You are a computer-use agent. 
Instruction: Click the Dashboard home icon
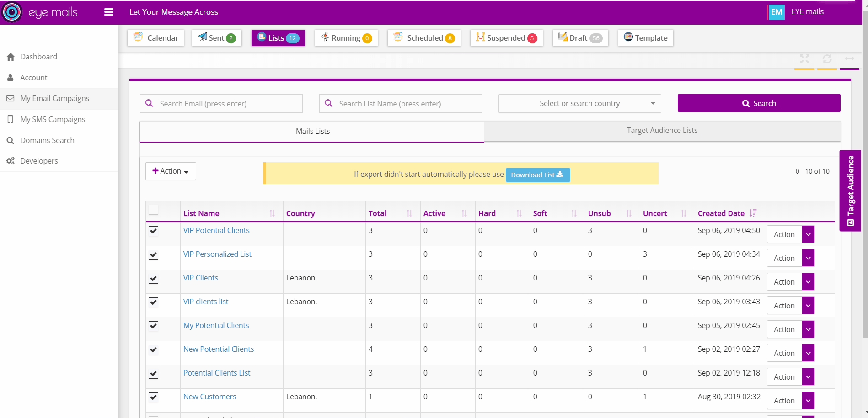pyautogui.click(x=11, y=57)
